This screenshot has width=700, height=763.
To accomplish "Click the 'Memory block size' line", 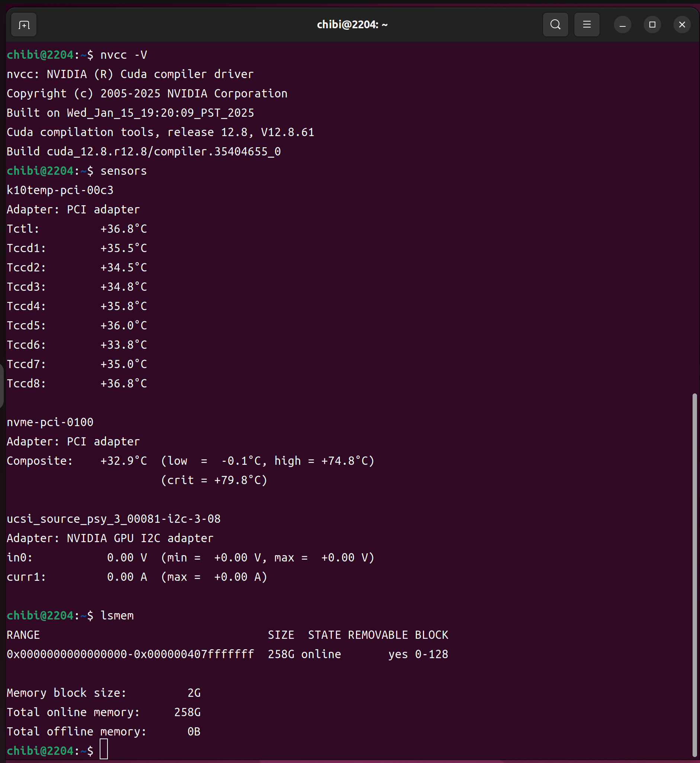I will point(103,693).
